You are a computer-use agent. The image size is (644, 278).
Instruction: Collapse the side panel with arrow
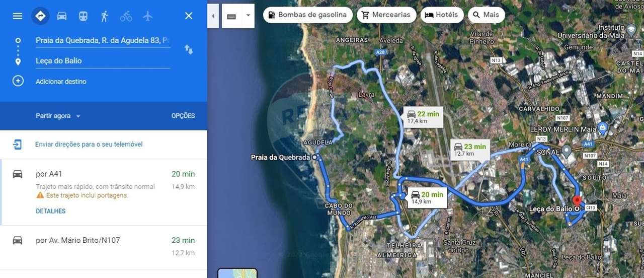click(x=213, y=16)
